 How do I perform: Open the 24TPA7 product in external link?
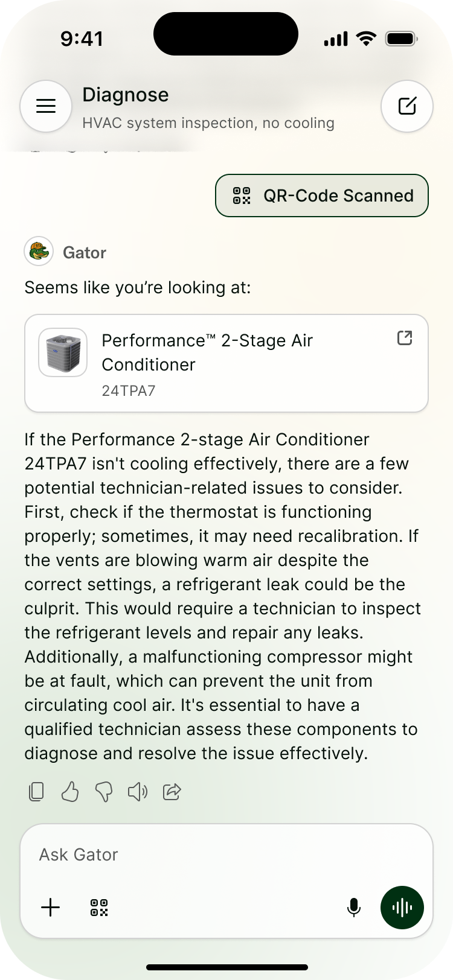pyautogui.click(x=405, y=338)
